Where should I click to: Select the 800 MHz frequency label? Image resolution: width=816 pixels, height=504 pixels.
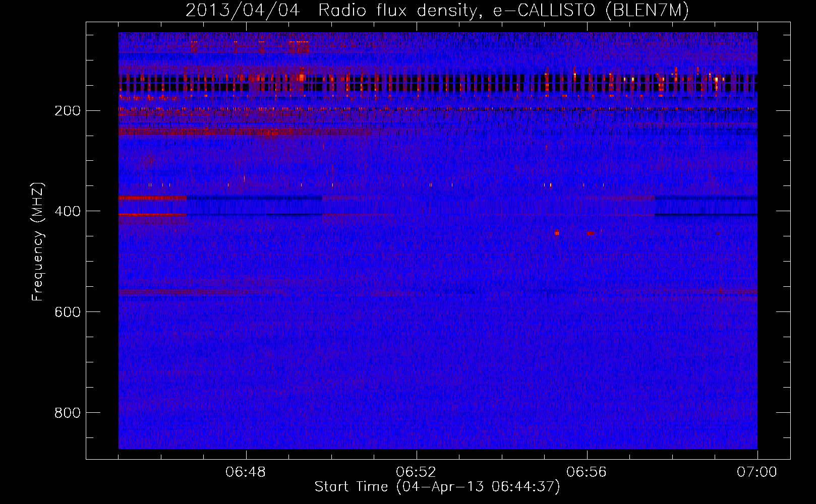68,413
